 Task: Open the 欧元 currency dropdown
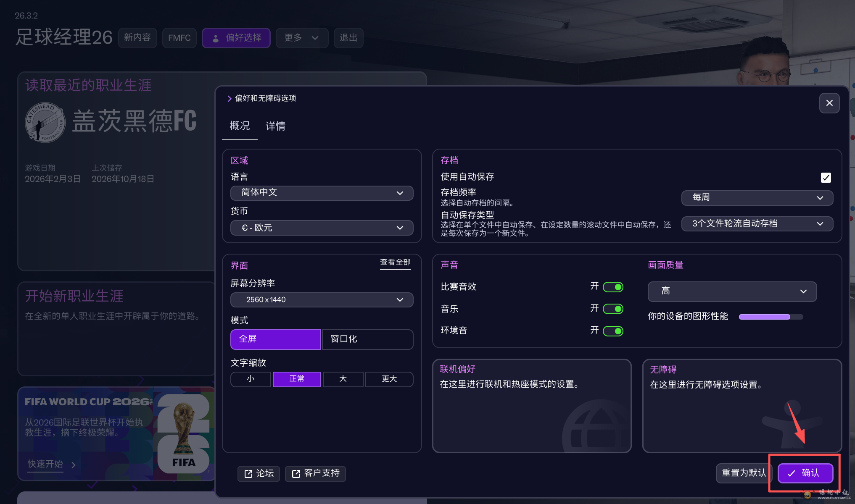point(322,228)
